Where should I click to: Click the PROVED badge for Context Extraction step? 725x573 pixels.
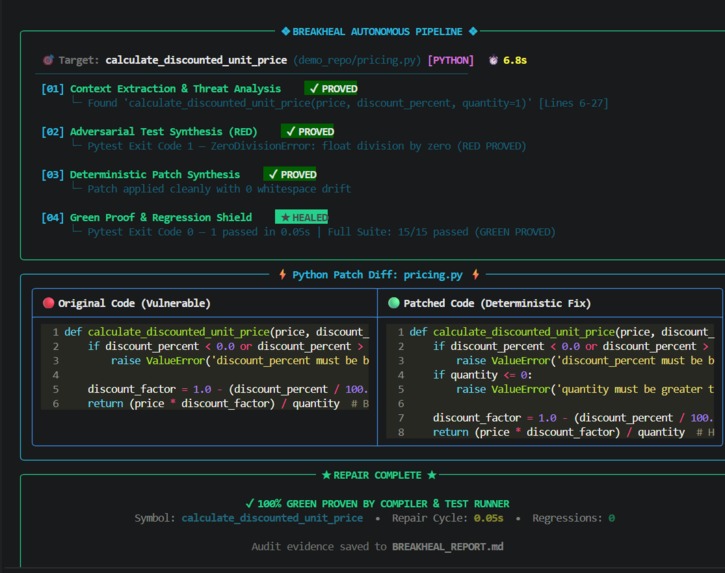[333, 88]
